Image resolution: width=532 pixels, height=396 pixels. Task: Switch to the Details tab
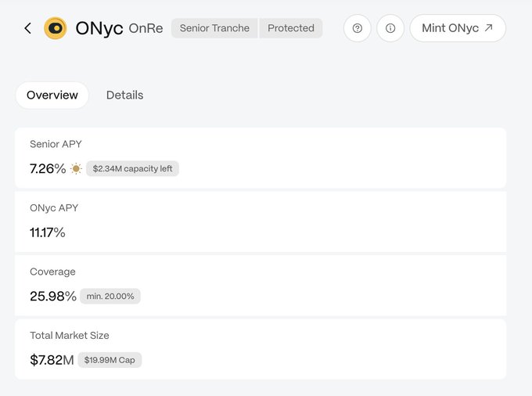pyautogui.click(x=125, y=95)
